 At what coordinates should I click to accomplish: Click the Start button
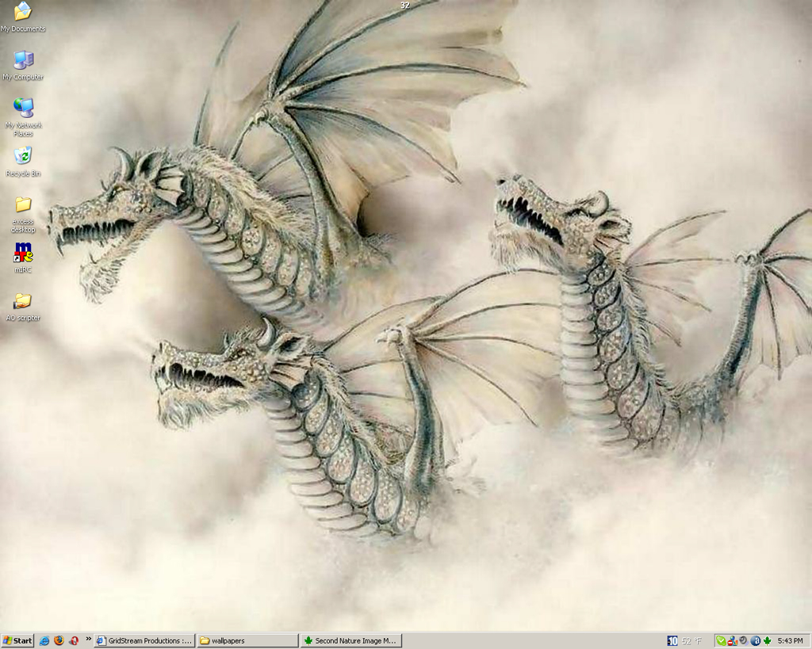[17, 640]
